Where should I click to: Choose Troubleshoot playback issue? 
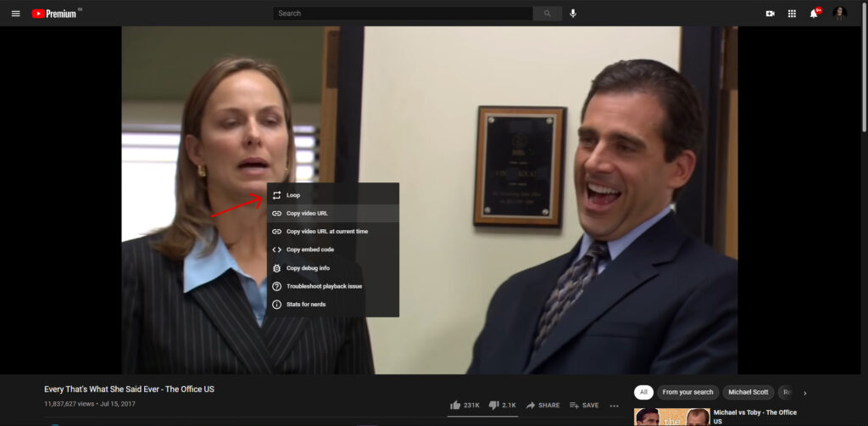332,286
